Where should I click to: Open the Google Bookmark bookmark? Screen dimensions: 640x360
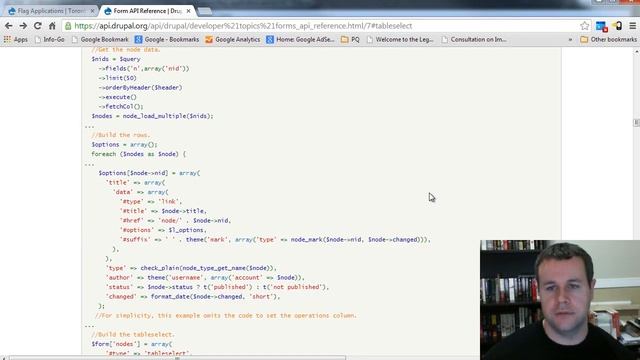(x=100, y=40)
